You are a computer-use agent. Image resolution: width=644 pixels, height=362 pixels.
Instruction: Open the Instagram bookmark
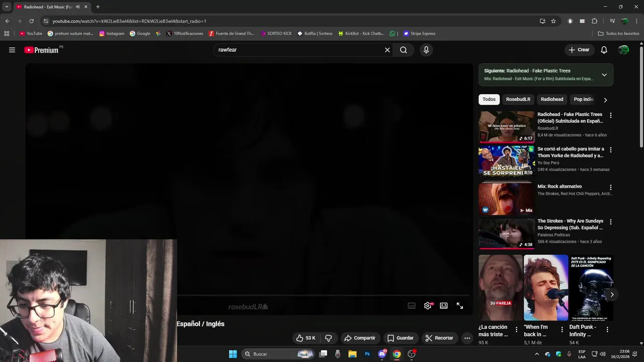(x=112, y=34)
